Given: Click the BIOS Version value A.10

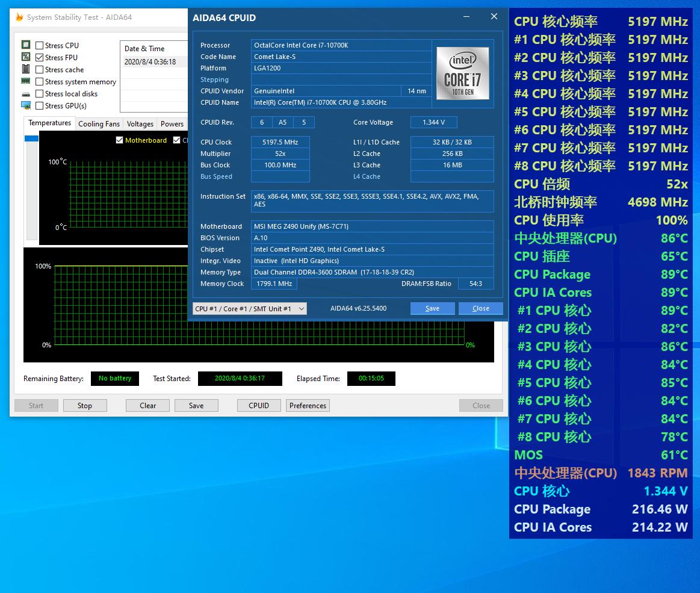Looking at the screenshot, I should tap(373, 238).
